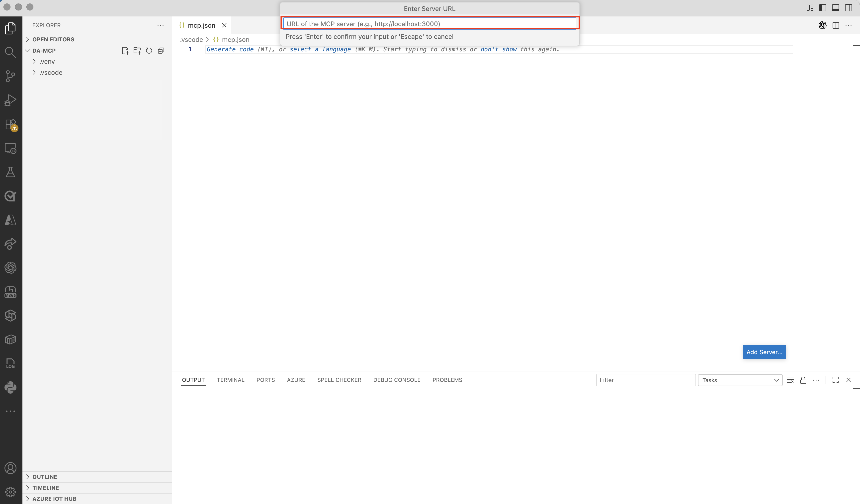Toggle the primary side bar visibility
The width and height of the screenshot is (860, 504).
(x=822, y=7)
